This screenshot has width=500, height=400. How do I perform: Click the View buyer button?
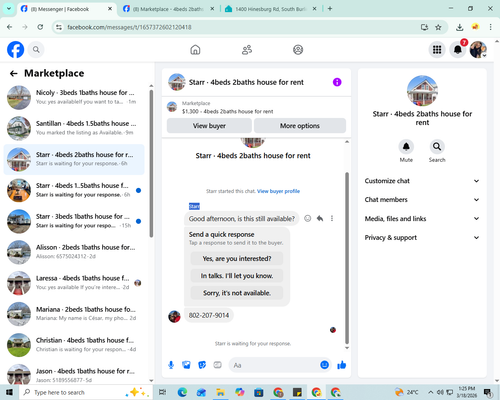(x=209, y=126)
